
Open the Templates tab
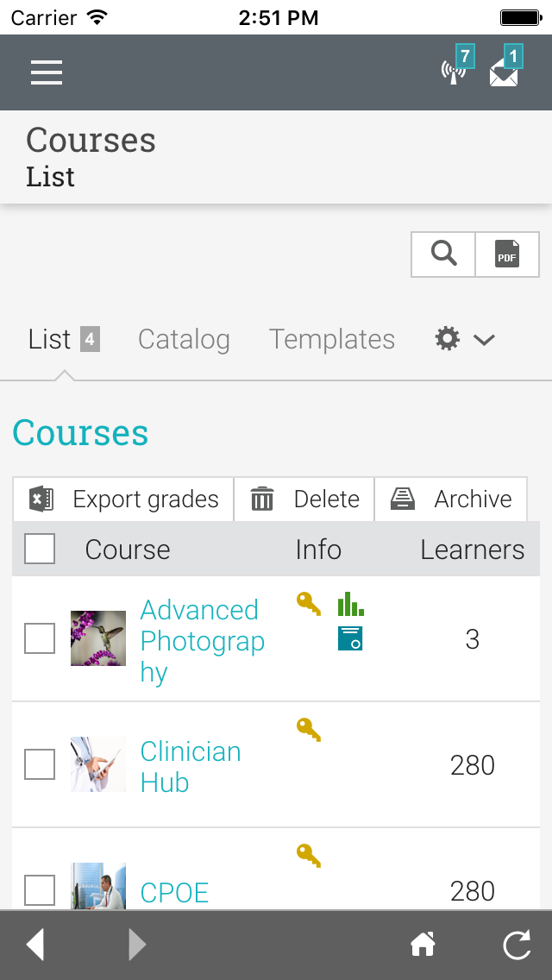point(331,339)
